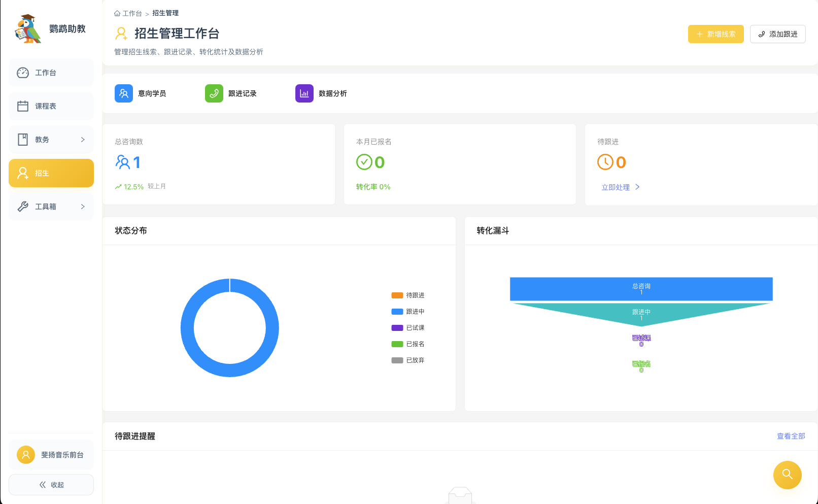
Task: Open 立即处理 under 待跟进
Action: pos(616,187)
